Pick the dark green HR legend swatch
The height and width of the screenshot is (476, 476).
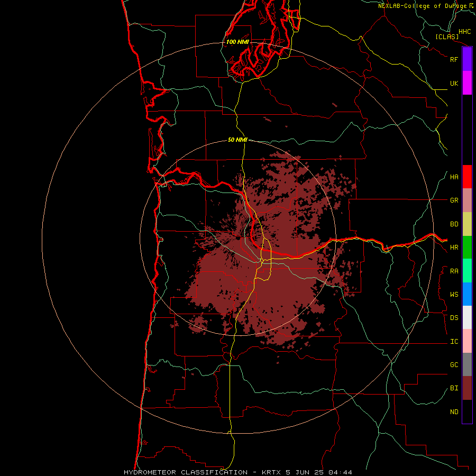coord(467,248)
